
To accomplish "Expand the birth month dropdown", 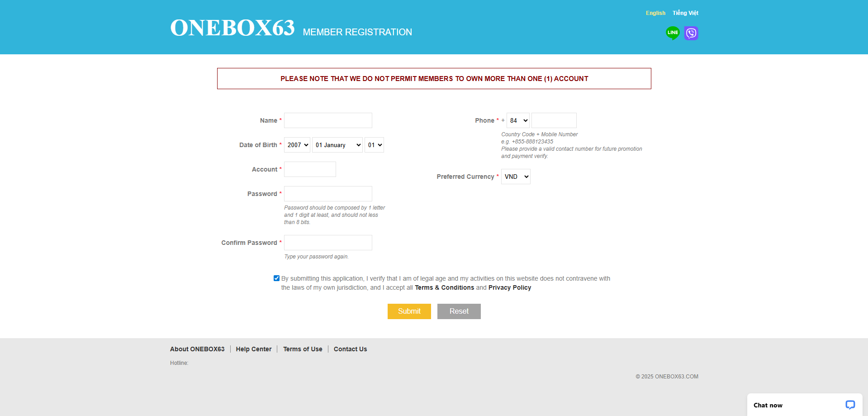I will tap(337, 145).
